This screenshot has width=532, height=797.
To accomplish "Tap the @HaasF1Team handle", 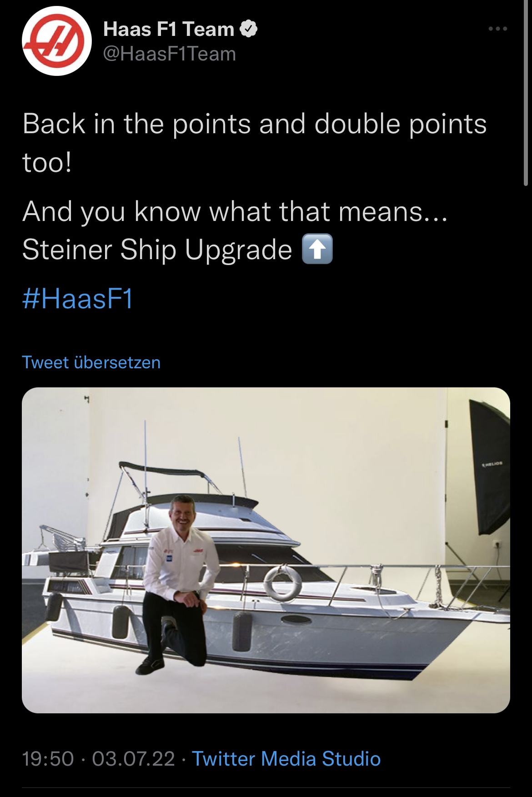I will point(170,54).
